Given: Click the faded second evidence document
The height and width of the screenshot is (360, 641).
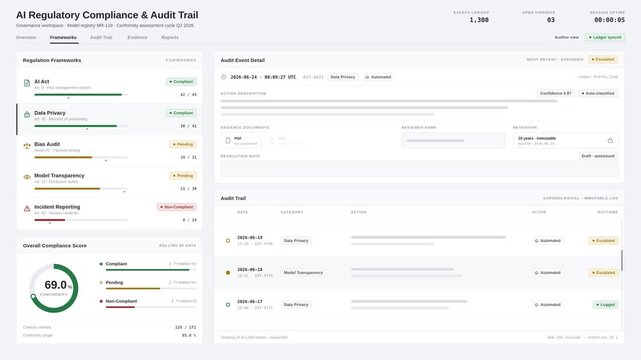Looking at the screenshot, I should point(286,141).
